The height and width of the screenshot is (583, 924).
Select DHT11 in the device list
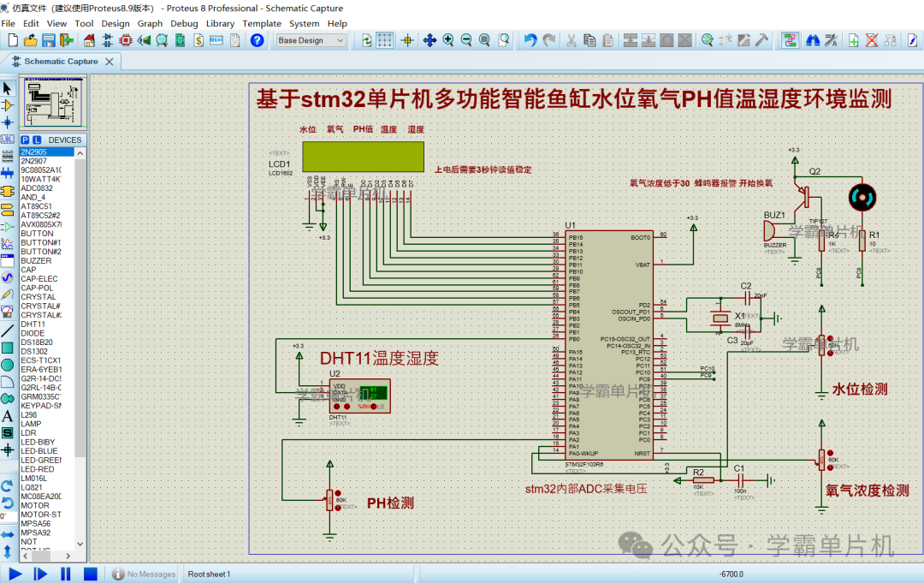click(x=33, y=324)
